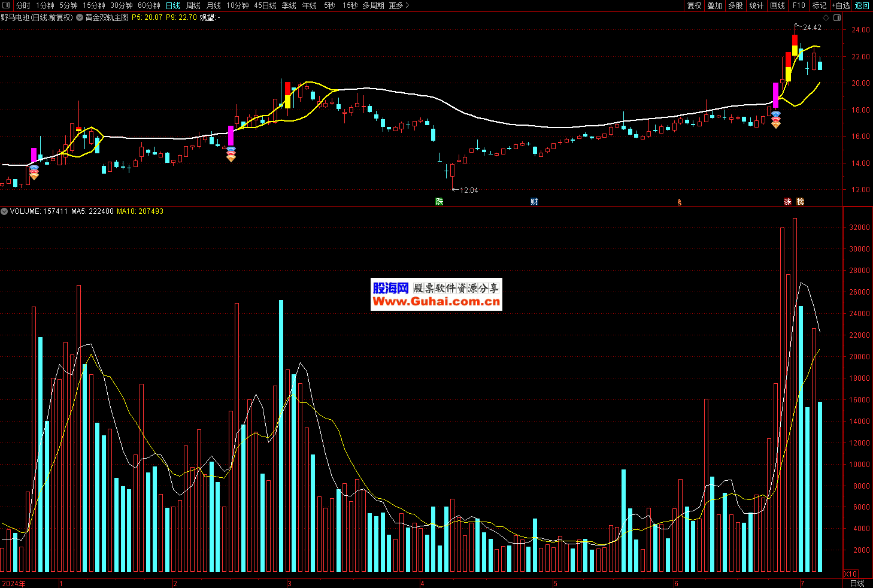
Task: Switch to 10分钟 period
Action: 238,5
